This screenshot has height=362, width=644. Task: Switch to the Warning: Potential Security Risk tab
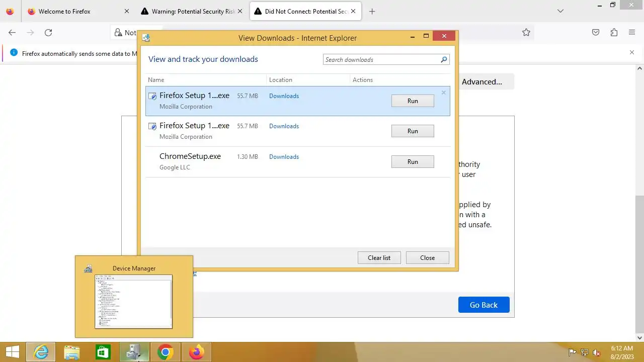(192, 11)
